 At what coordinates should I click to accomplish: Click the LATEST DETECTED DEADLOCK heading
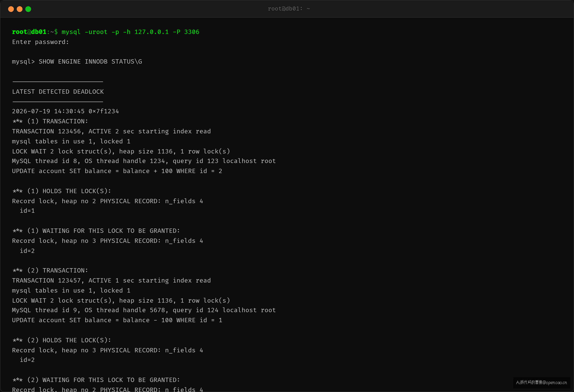[58, 92]
